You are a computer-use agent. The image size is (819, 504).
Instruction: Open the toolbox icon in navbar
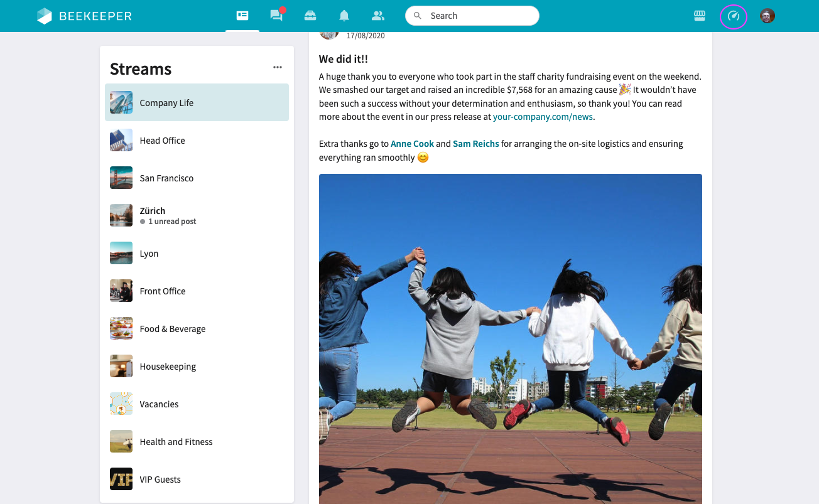tap(310, 16)
